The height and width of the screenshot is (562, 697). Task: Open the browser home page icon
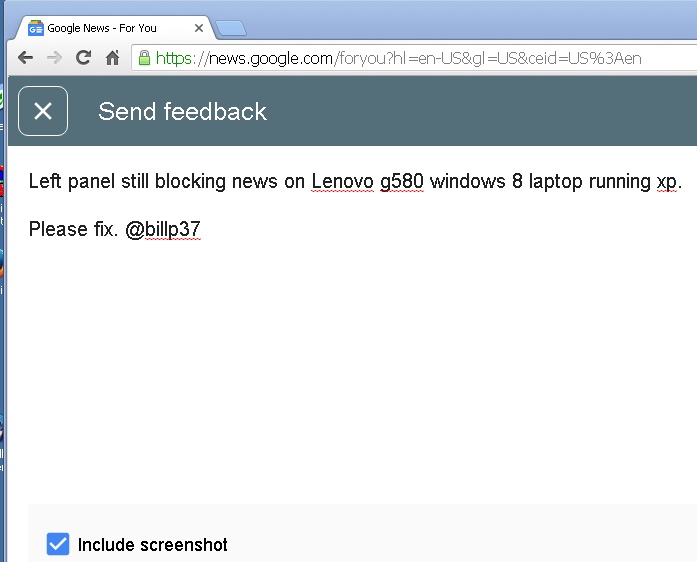click(x=112, y=58)
